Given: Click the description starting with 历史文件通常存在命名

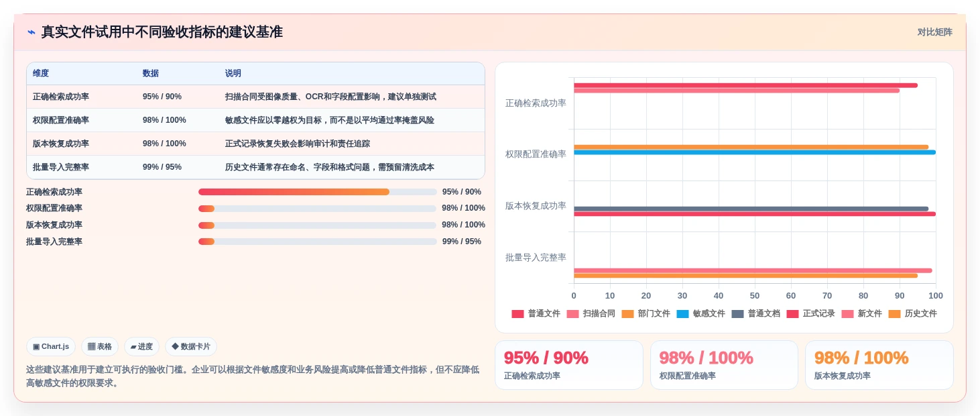Looking at the screenshot, I should click(330, 167).
